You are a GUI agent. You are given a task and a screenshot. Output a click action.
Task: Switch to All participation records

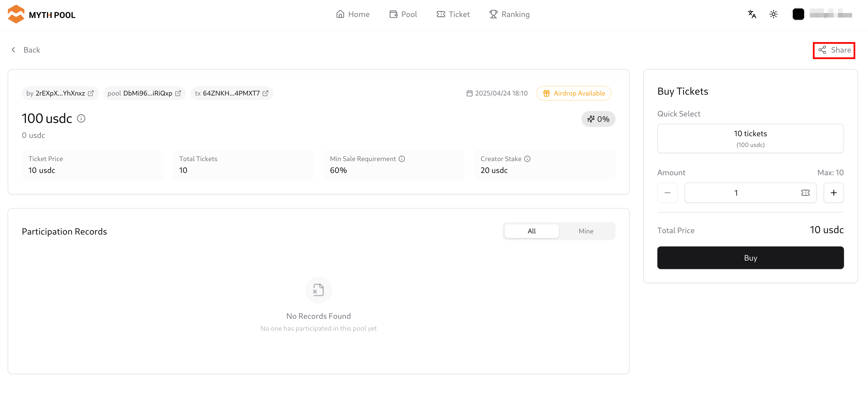(532, 231)
